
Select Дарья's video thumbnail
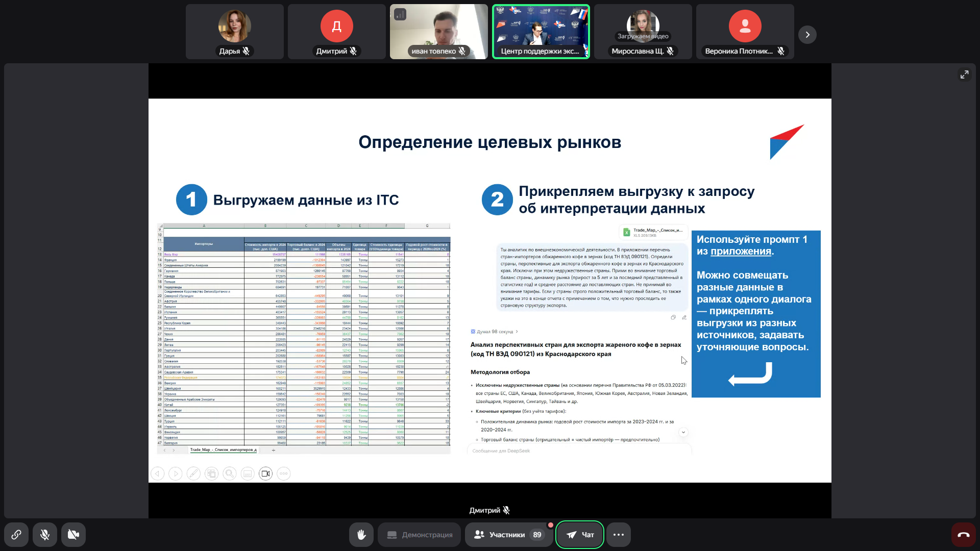[x=235, y=32]
